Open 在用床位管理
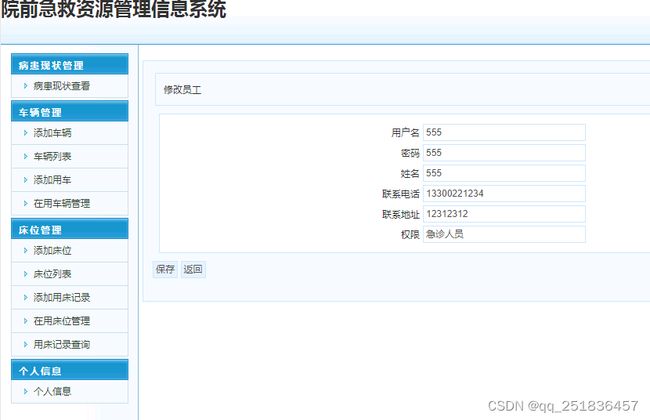Image resolution: width=650 pixels, height=420 pixels. tap(61, 321)
